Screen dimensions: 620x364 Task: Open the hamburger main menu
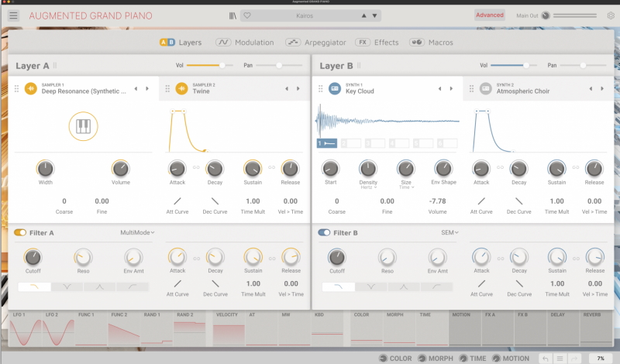point(13,15)
